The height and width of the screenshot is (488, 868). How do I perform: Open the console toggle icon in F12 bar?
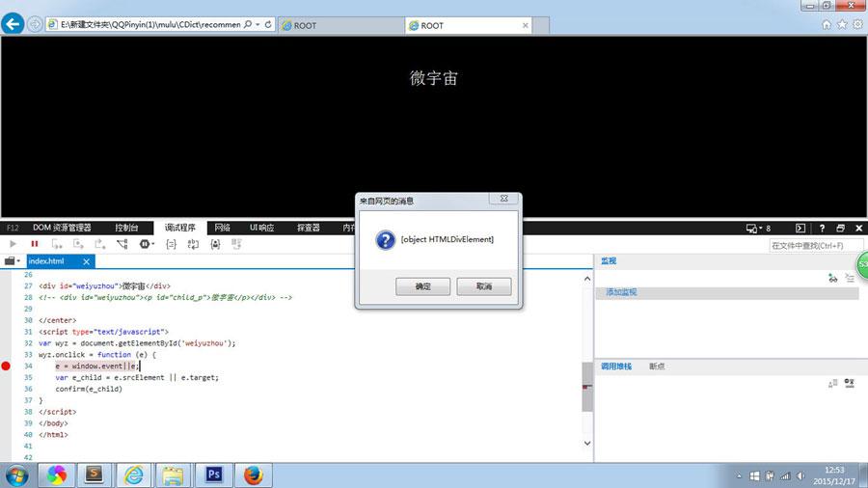[x=800, y=229]
